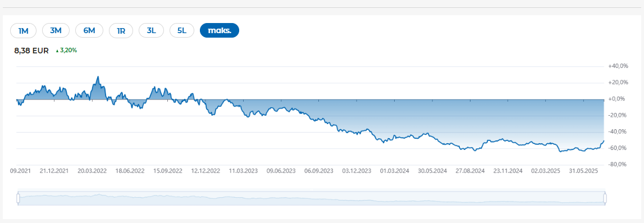Image resolution: width=644 pixels, height=223 pixels.
Task: Choose the 6M time period
Action: (x=89, y=30)
